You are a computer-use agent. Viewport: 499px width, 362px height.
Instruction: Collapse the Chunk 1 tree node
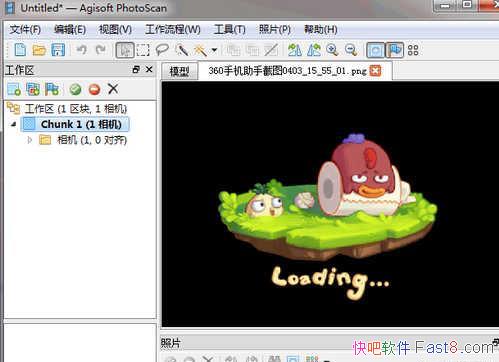[13, 124]
